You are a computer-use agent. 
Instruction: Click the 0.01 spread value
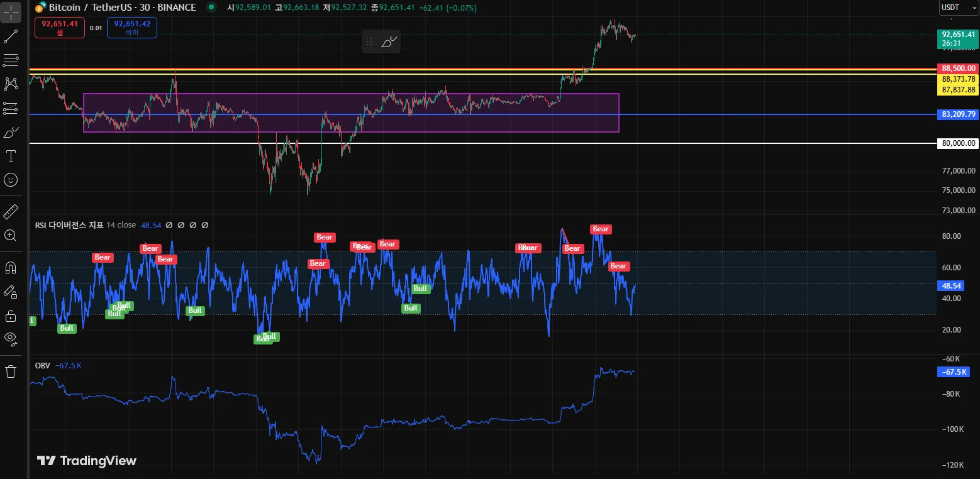96,28
